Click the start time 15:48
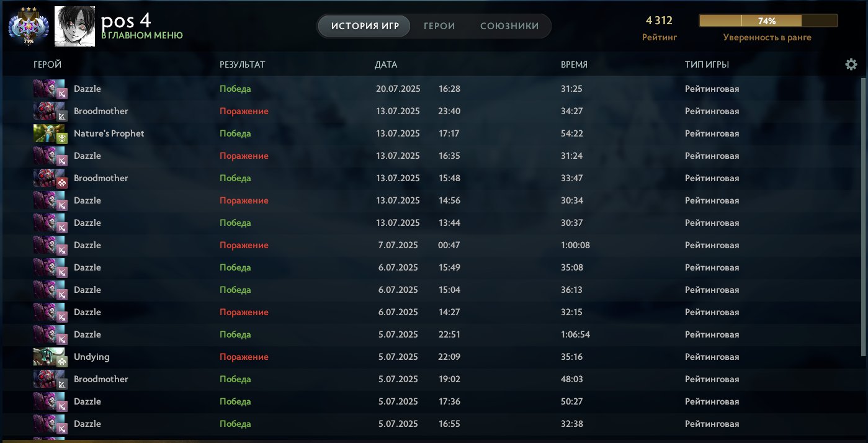 point(449,178)
